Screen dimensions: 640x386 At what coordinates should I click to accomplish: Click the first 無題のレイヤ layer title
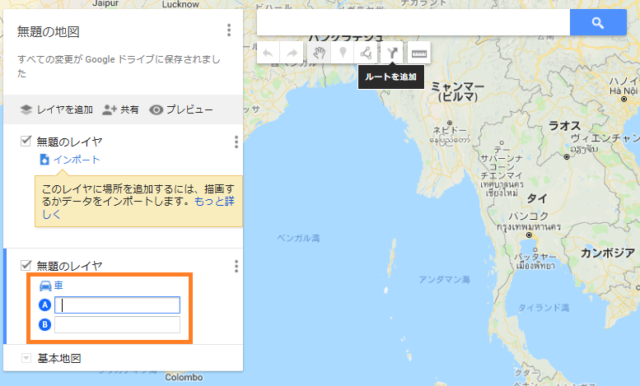(x=69, y=142)
